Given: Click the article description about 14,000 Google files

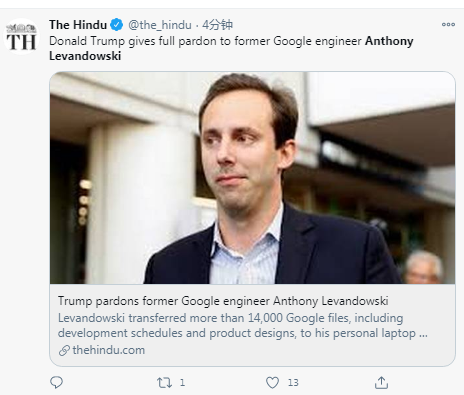Looking at the screenshot, I should [x=243, y=325].
